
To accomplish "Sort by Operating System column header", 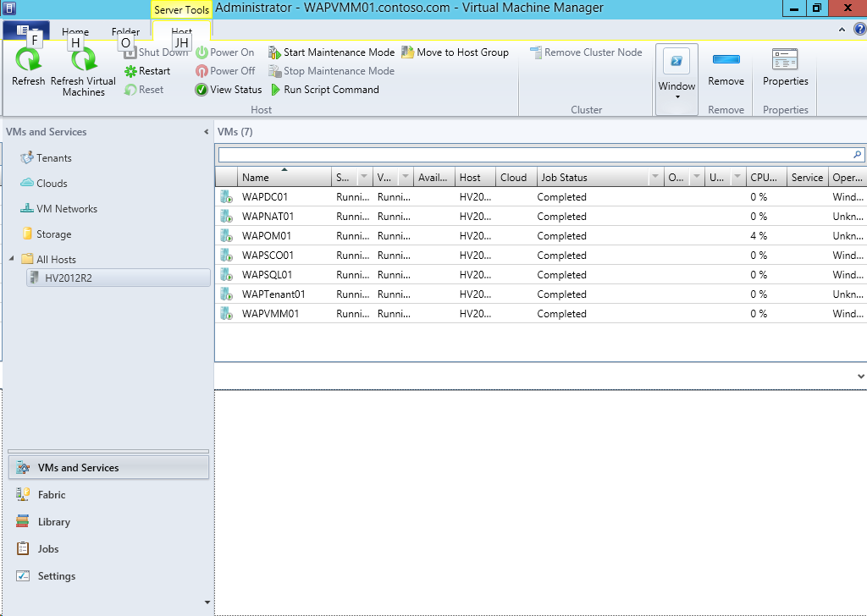I will 848,178.
